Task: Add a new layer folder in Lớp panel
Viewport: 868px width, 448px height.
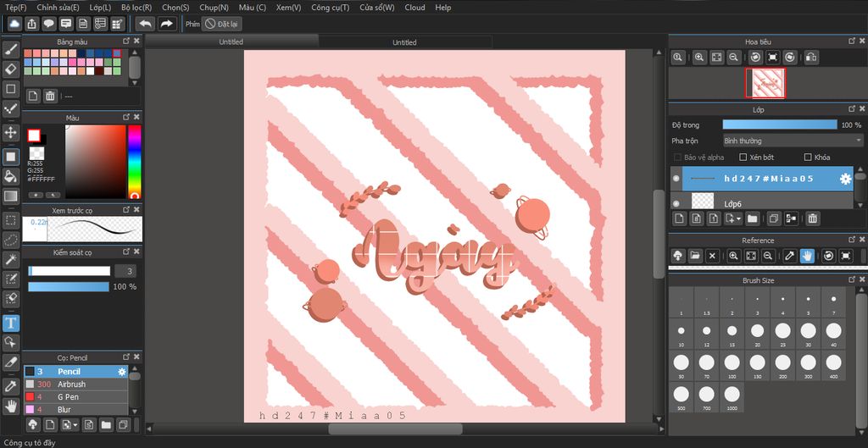Action: [753, 218]
